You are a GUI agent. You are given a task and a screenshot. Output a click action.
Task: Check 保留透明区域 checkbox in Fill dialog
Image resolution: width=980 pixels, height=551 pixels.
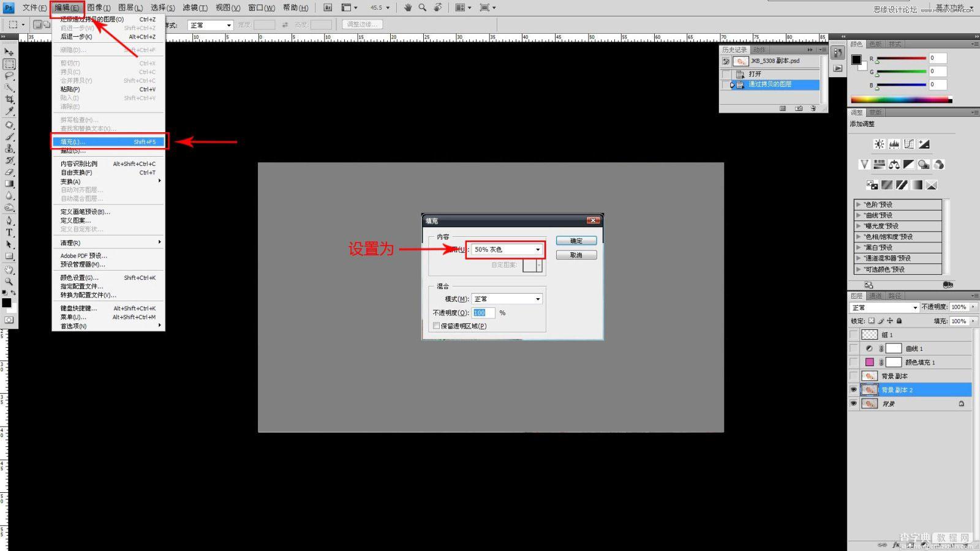pyautogui.click(x=437, y=326)
